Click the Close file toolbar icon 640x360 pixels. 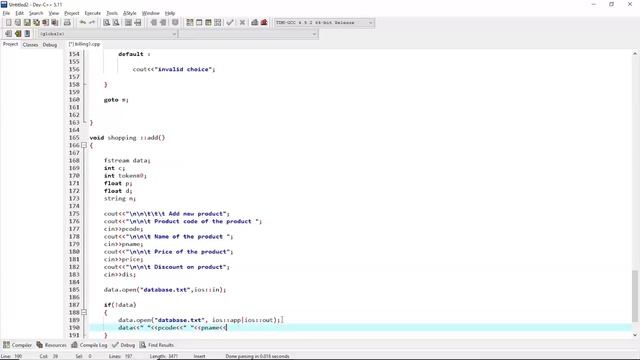pos(45,22)
